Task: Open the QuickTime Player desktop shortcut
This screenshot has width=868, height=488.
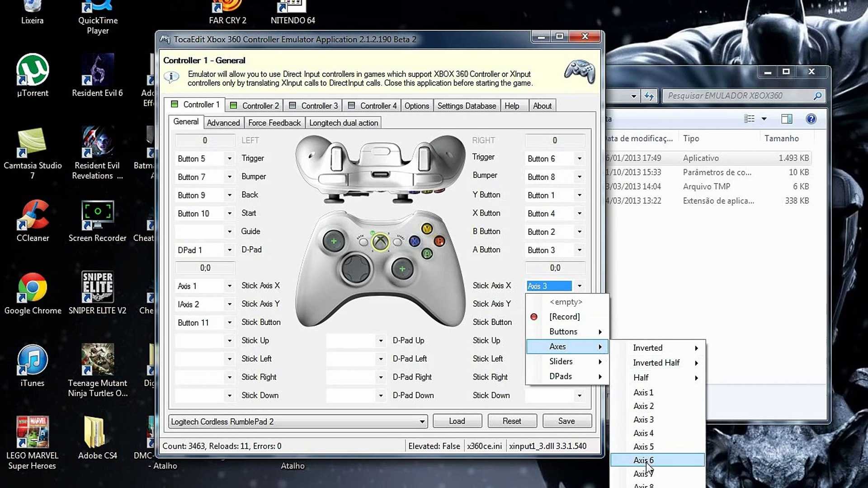Action: (x=98, y=17)
